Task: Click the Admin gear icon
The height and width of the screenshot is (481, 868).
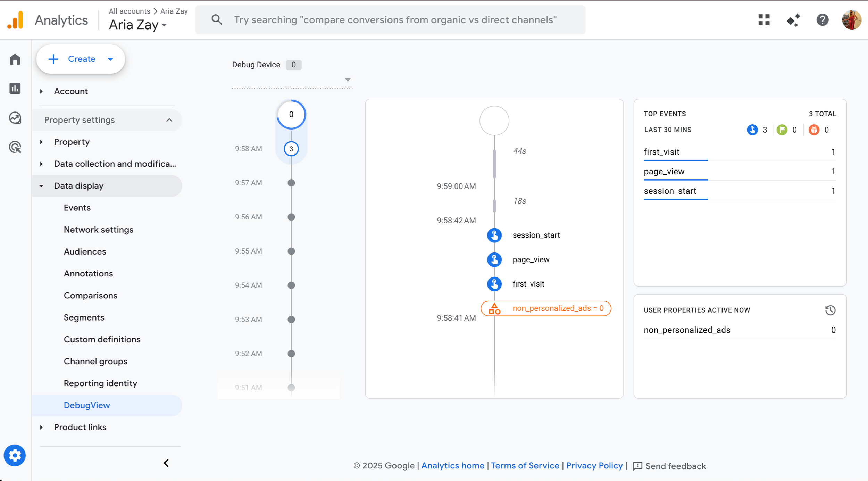Action: (x=15, y=455)
